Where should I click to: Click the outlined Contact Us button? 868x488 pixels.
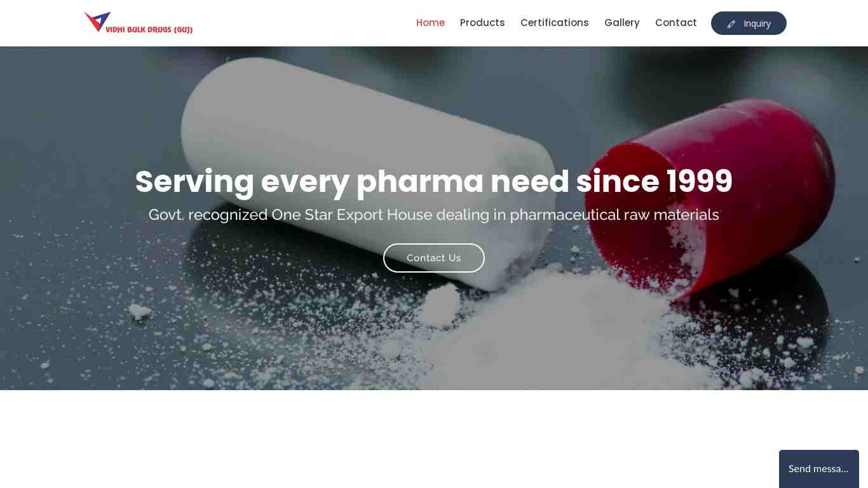click(434, 258)
